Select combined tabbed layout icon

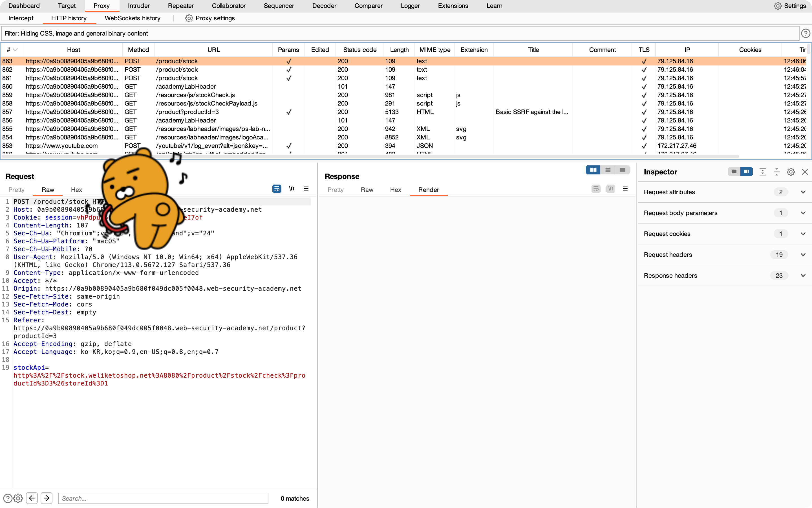(x=623, y=170)
